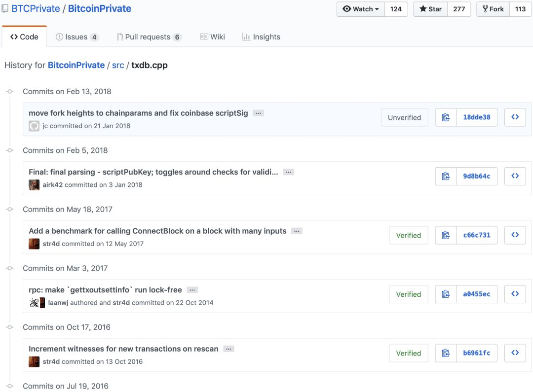This screenshot has height=392, width=533.
Task: Open commit hash b6961fc
Action: point(477,353)
